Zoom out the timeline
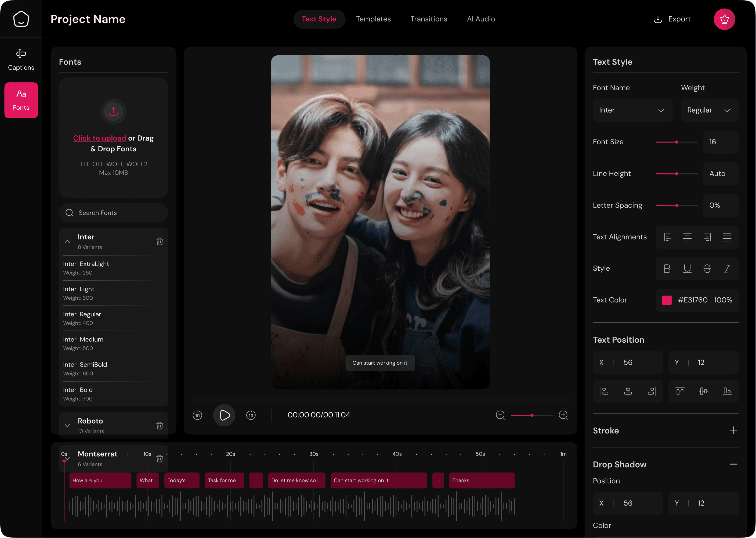756x538 pixels. [501, 415]
